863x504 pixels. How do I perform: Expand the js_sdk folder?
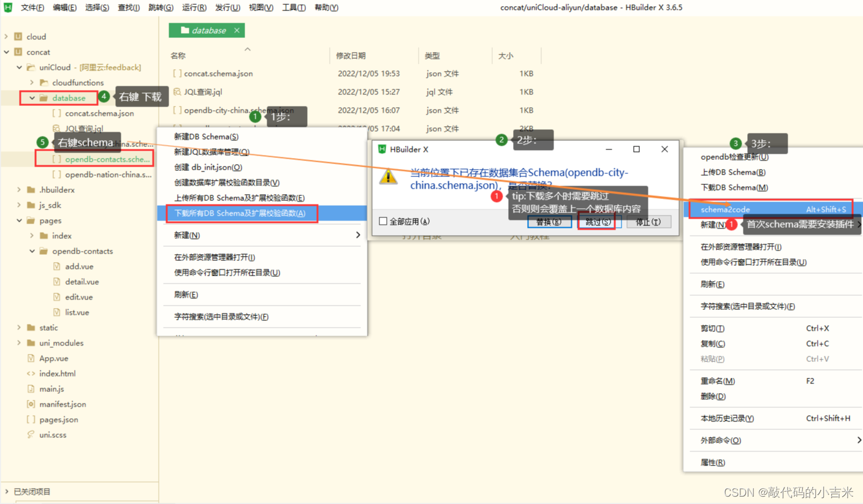coord(19,205)
